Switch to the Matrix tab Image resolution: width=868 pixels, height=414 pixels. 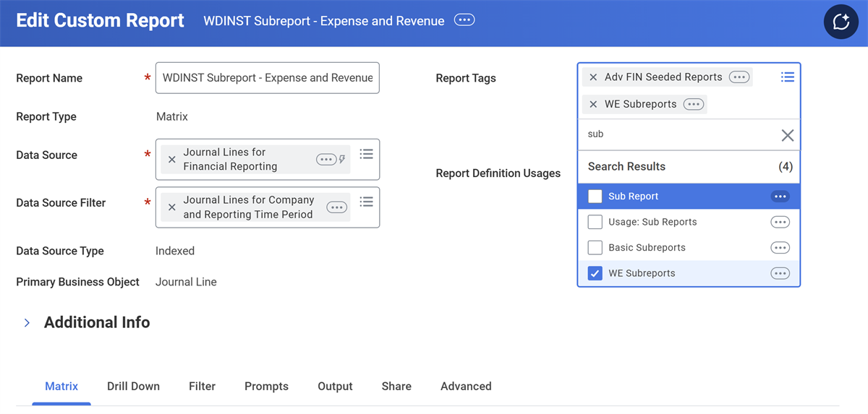pyautogui.click(x=61, y=387)
